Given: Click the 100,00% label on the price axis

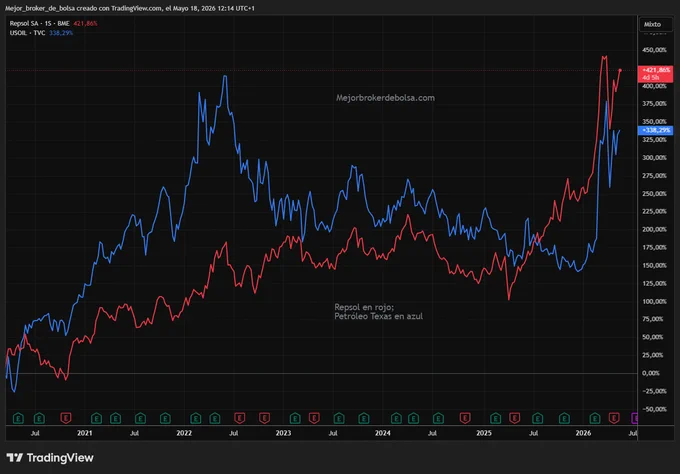Looking at the screenshot, I should [x=654, y=301].
